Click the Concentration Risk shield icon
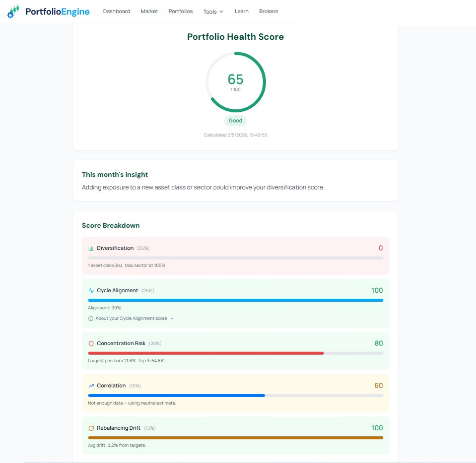This screenshot has height=463, width=476. point(91,344)
